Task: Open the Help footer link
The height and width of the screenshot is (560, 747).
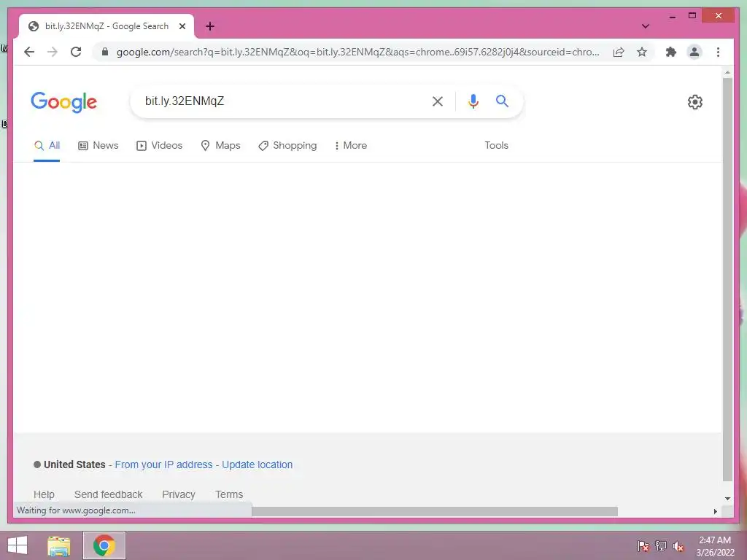Action: click(x=44, y=494)
